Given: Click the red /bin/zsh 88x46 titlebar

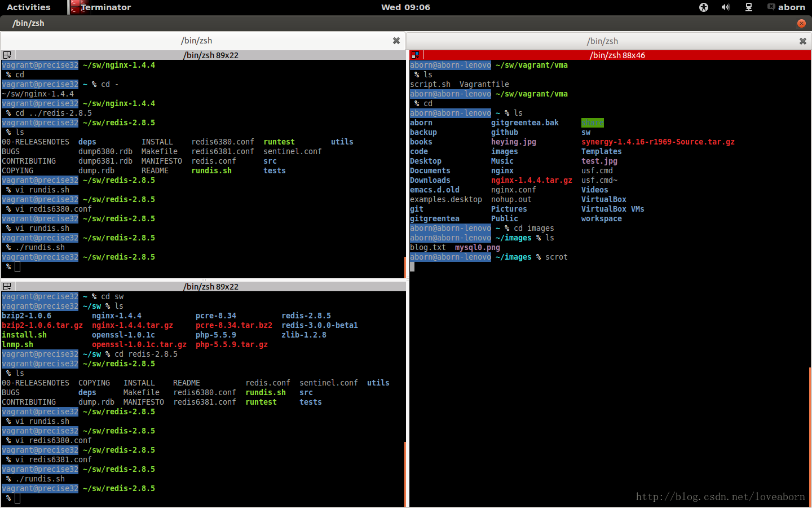Looking at the screenshot, I should point(617,55).
